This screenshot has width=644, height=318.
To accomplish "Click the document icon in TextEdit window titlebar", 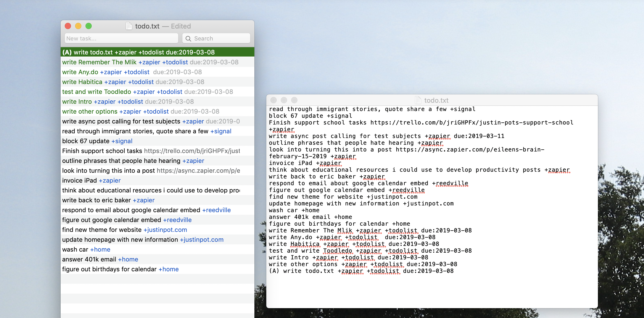I will point(418,100).
